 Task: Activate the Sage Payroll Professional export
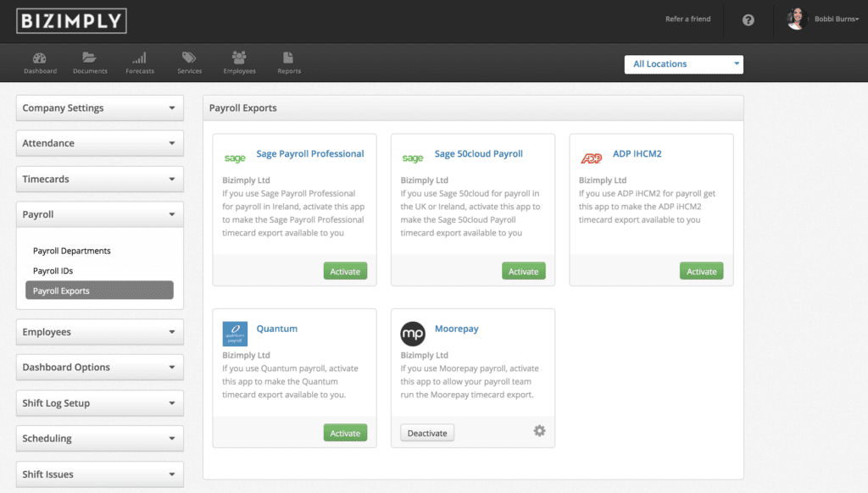(345, 270)
